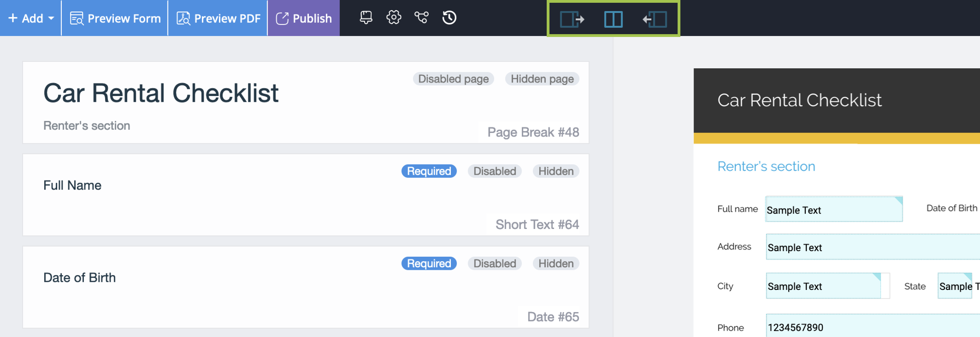Toggle Disabled page badge

click(x=453, y=79)
